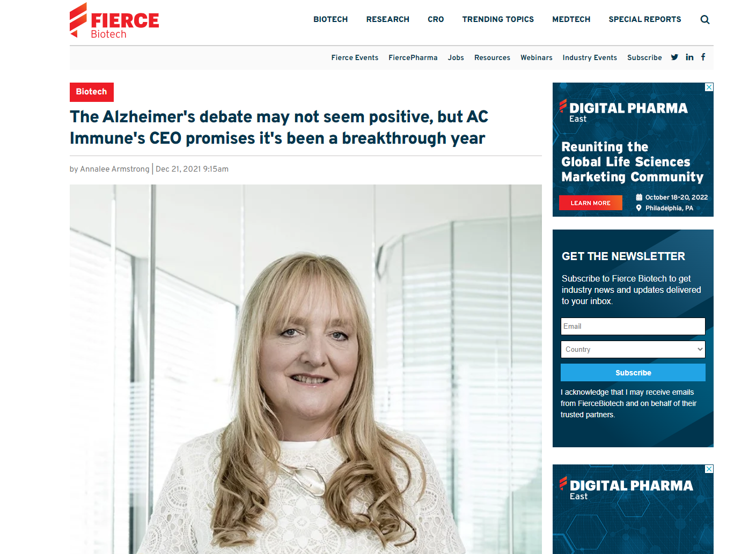Click Learn More in the ad
This screenshot has height=554, width=756.
[x=591, y=203]
